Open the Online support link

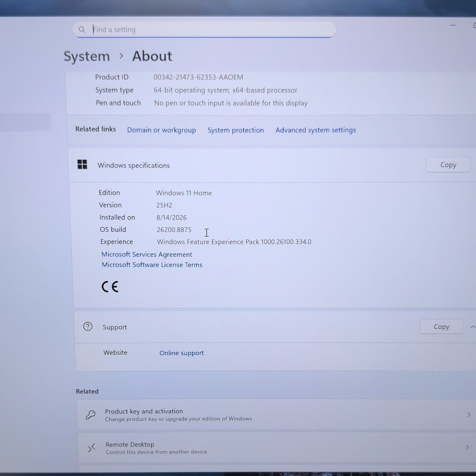pos(182,353)
